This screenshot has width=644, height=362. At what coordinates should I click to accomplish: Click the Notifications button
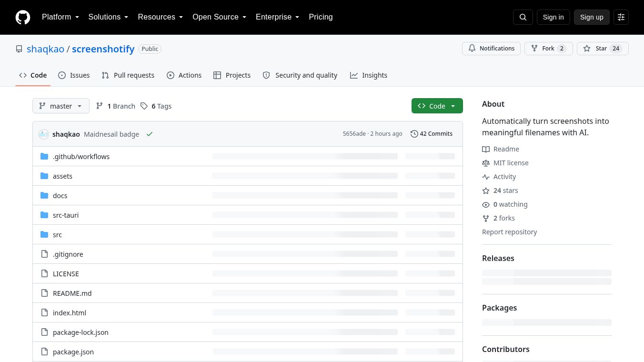(x=491, y=49)
